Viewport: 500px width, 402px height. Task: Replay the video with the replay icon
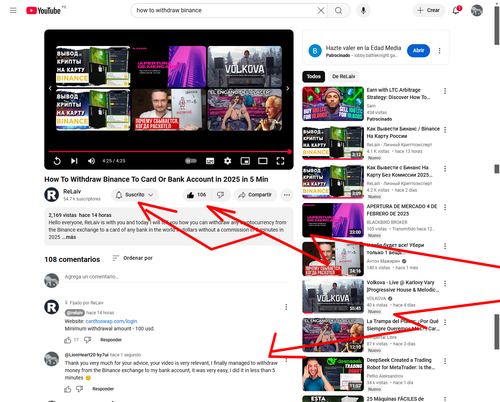(57, 161)
